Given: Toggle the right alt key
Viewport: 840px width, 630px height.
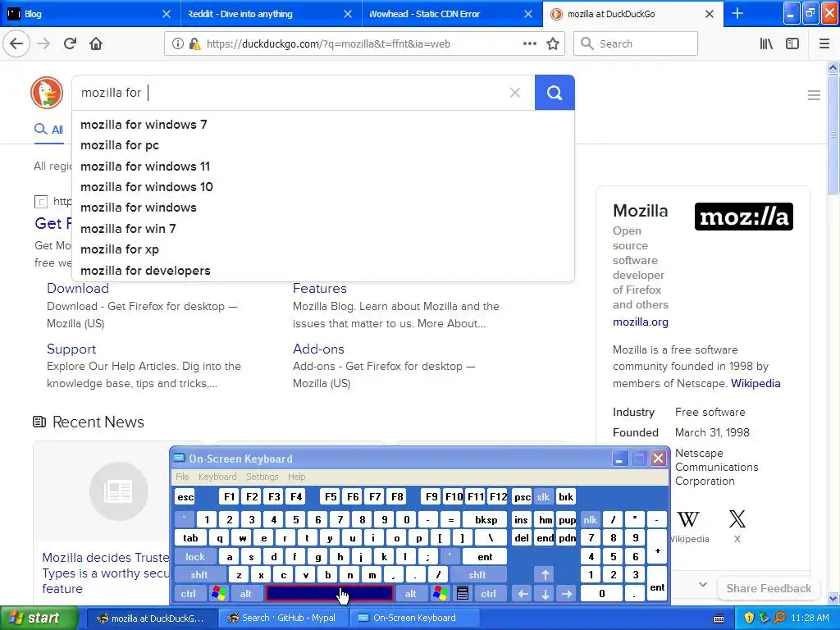Looking at the screenshot, I should click(x=410, y=594).
